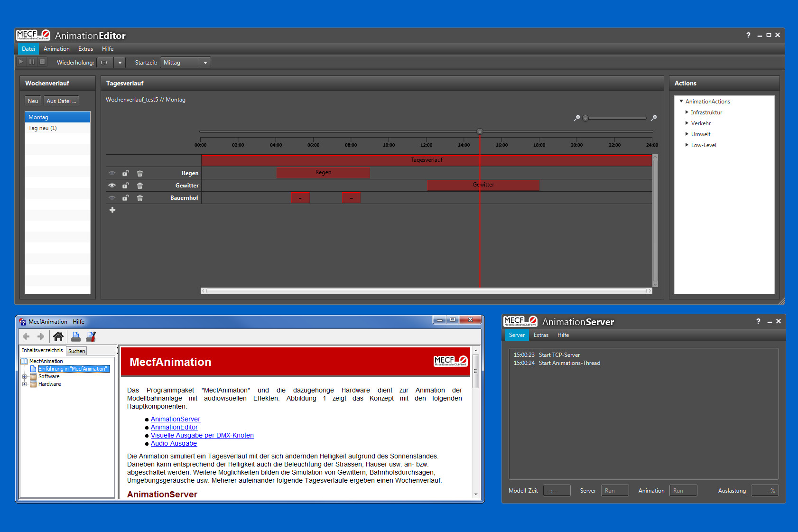Click the Gewitter block on the timeline
This screenshot has height=532, width=798.
(483, 185)
